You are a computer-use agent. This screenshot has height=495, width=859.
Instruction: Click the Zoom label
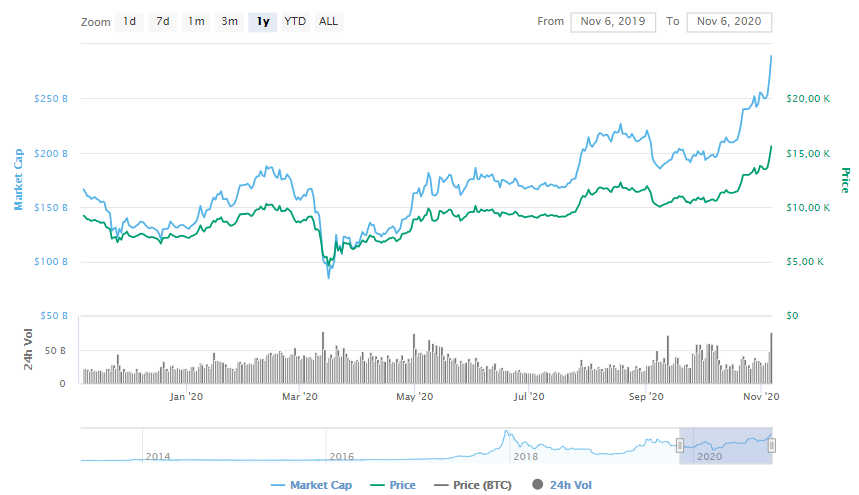click(96, 22)
